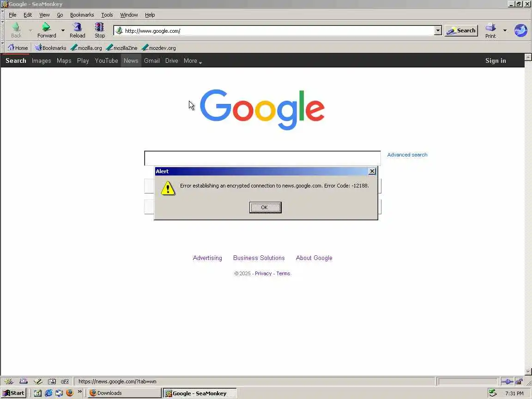This screenshot has width=532, height=399.
Task: Expand the More menu in the Google bar
Action: [193, 61]
